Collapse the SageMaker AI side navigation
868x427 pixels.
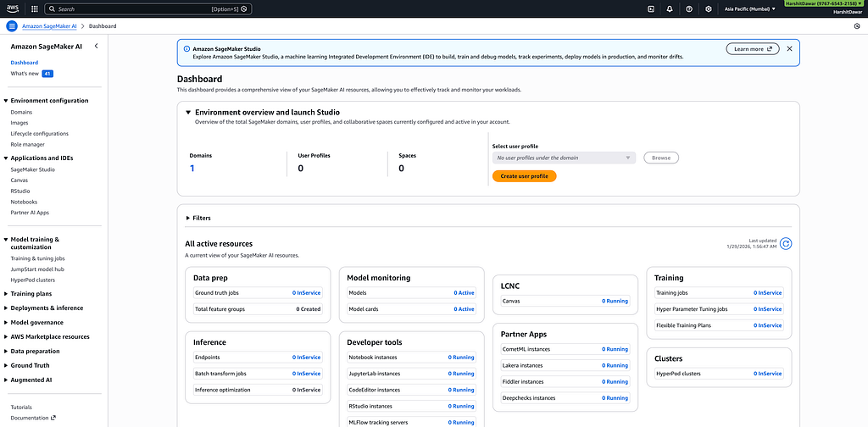(96, 47)
